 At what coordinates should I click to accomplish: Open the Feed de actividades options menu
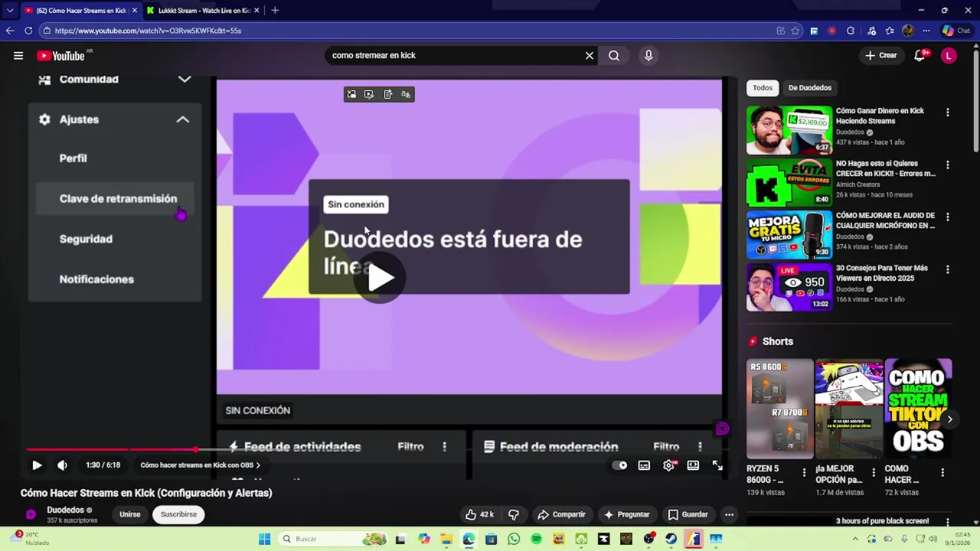point(445,446)
